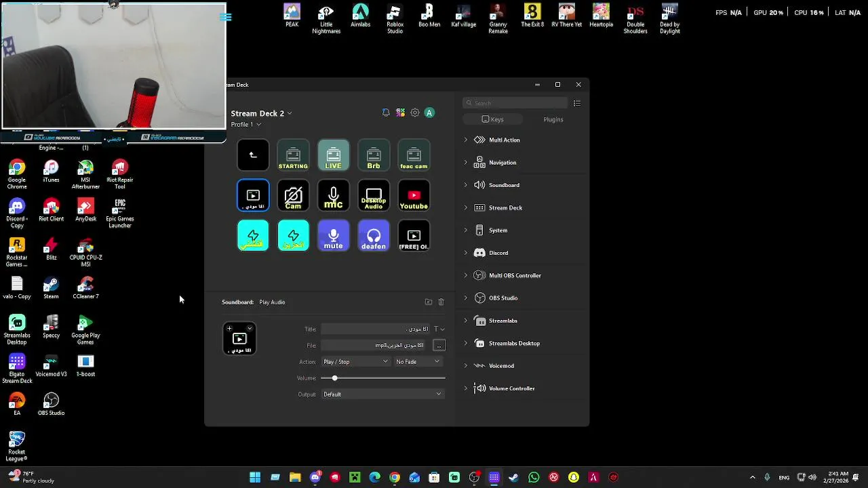Expand the System category

[x=465, y=230]
